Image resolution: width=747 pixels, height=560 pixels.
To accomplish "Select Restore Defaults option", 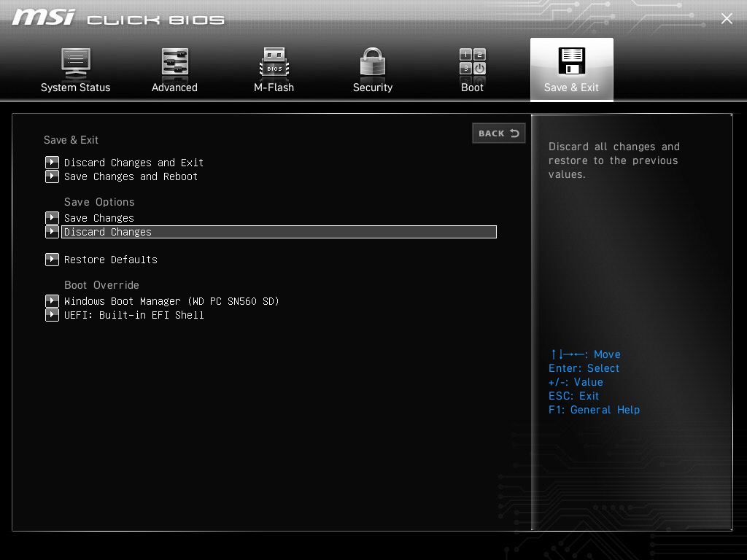I will (x=111, y=260).
